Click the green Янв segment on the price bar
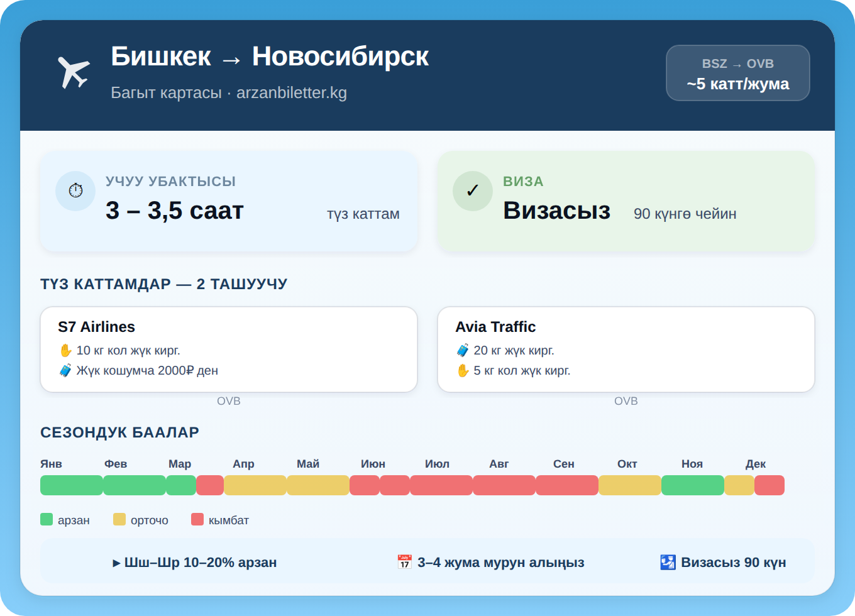Viewport: 855px width, 616px height. point(71,485)
